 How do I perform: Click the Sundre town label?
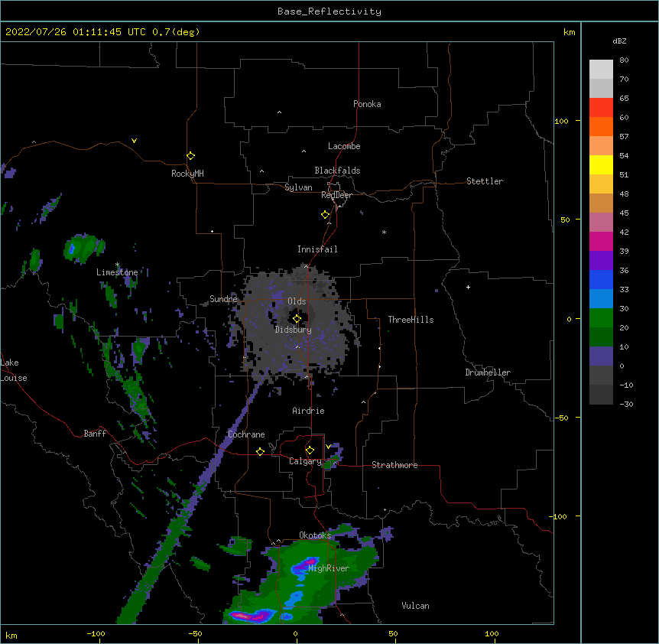tap(223, 299)
